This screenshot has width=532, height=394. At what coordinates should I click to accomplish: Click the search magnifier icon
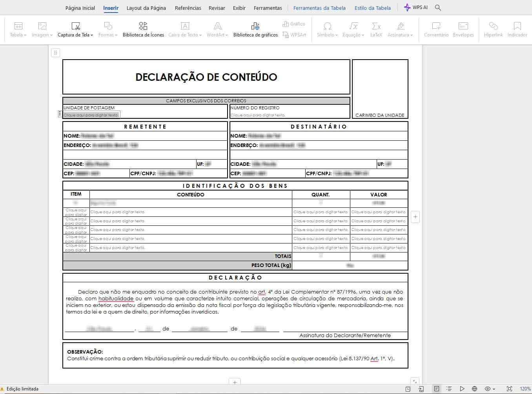point(438,8)
